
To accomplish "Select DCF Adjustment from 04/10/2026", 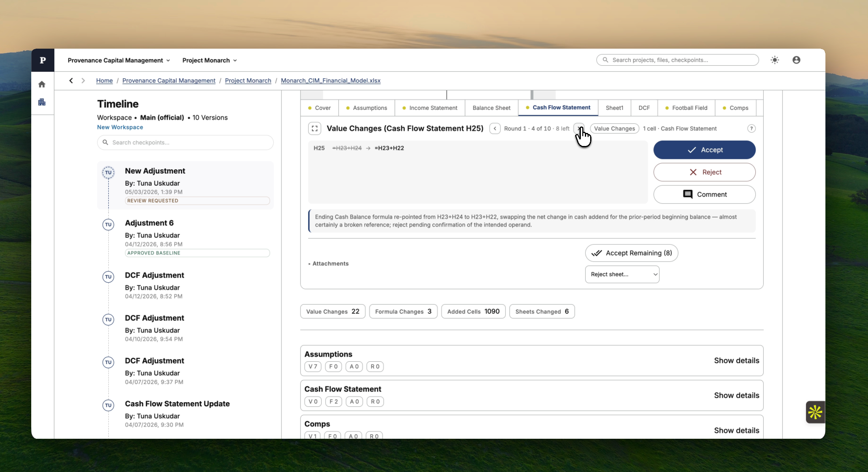I will tap(185, 328).
